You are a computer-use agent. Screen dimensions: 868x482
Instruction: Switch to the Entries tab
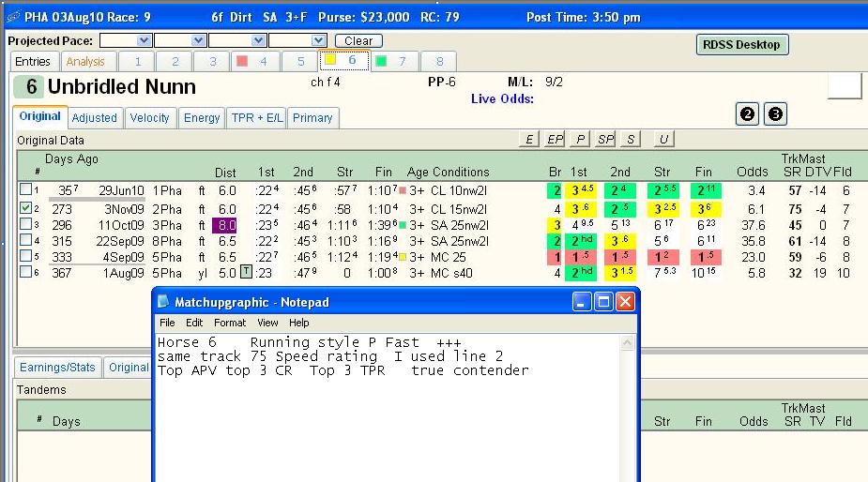(33, 62)
